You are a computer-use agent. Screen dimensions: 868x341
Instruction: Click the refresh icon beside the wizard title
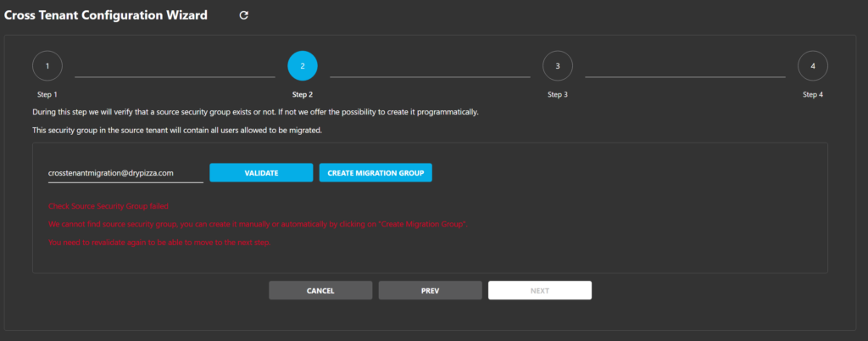click(243, 15)
